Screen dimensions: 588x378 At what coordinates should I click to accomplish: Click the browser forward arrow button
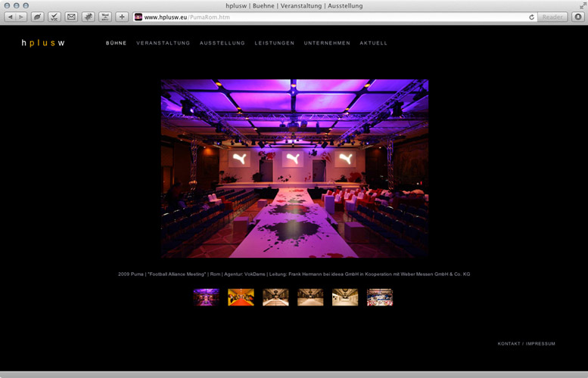pyautogui.click(x=21, y=17)
